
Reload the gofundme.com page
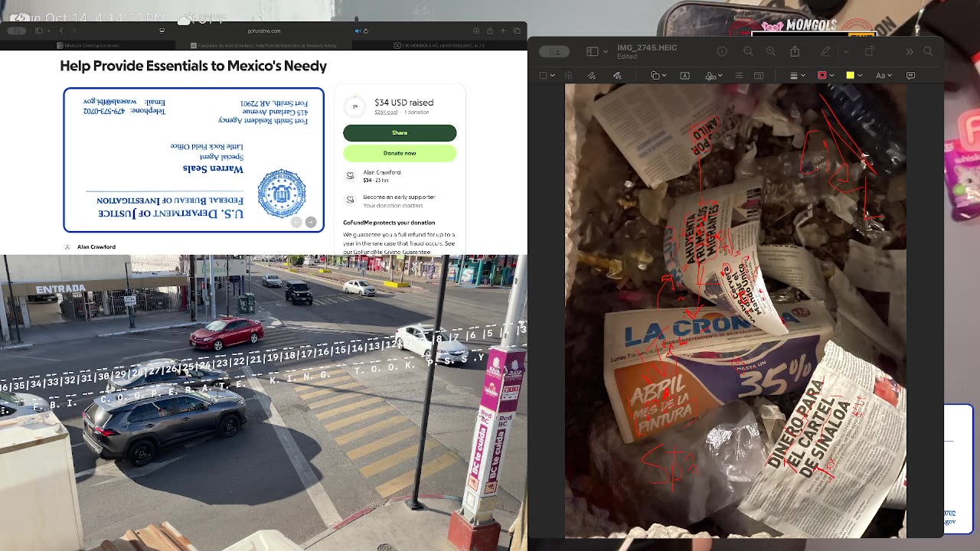tap(366, 31)
